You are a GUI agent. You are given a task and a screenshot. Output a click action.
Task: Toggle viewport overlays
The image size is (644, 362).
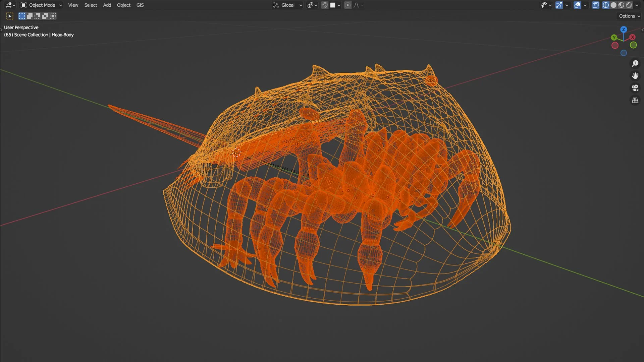577,5
